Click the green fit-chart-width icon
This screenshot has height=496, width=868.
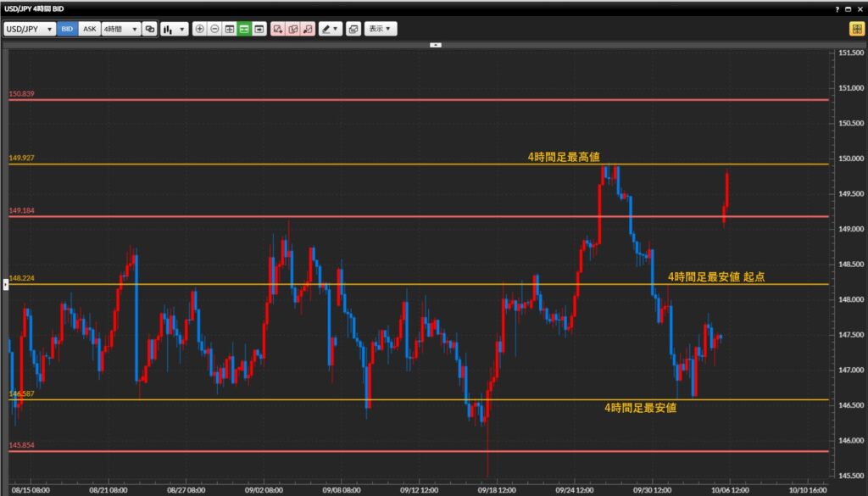[x=244, y=28]
